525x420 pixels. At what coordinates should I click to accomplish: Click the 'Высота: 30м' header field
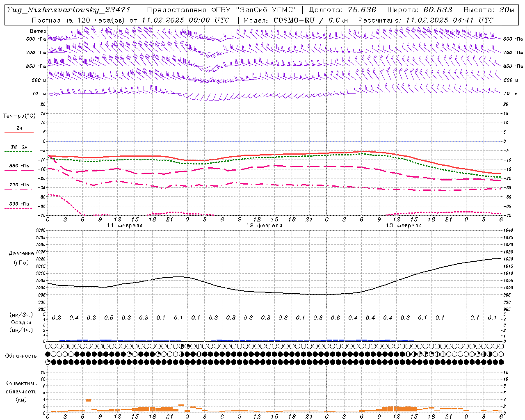(x=488, y=10)
